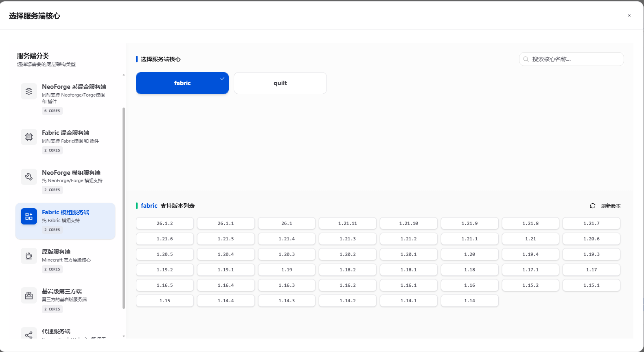This screenshot has height=352, width=644.
Task: Select version 1.21.7
Action: tap(591, 223)
